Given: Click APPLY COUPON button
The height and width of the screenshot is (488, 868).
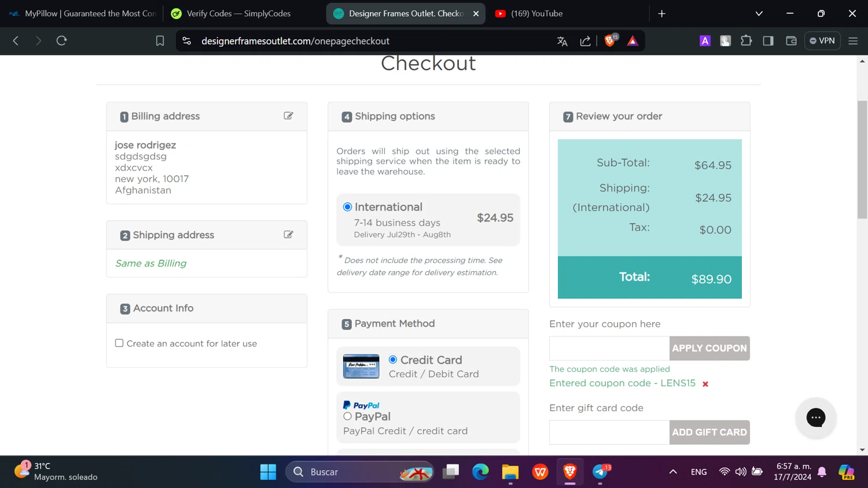Looking at the screenshot, I should (x=709, y=348).
